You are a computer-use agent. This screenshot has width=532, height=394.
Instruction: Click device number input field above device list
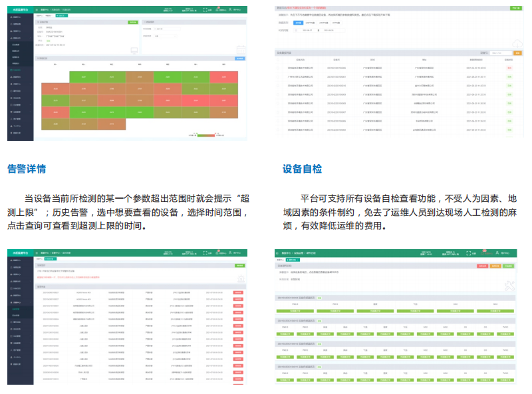(x=499, y=51)
